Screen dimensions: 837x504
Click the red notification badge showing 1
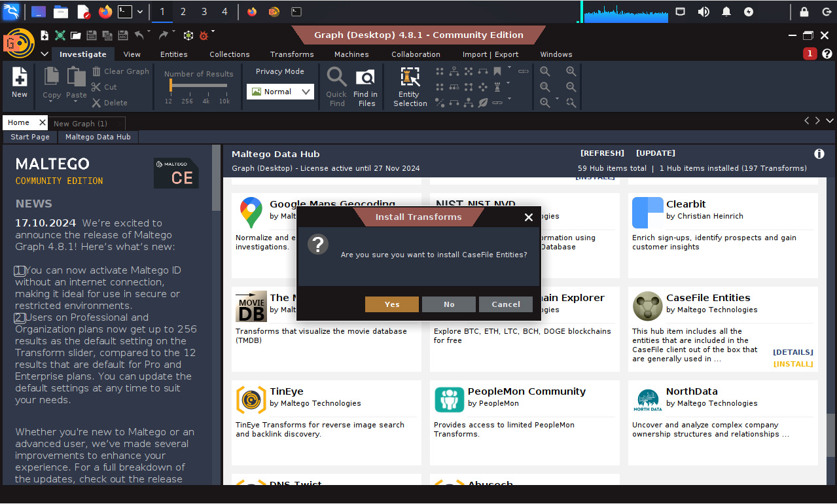810,54
